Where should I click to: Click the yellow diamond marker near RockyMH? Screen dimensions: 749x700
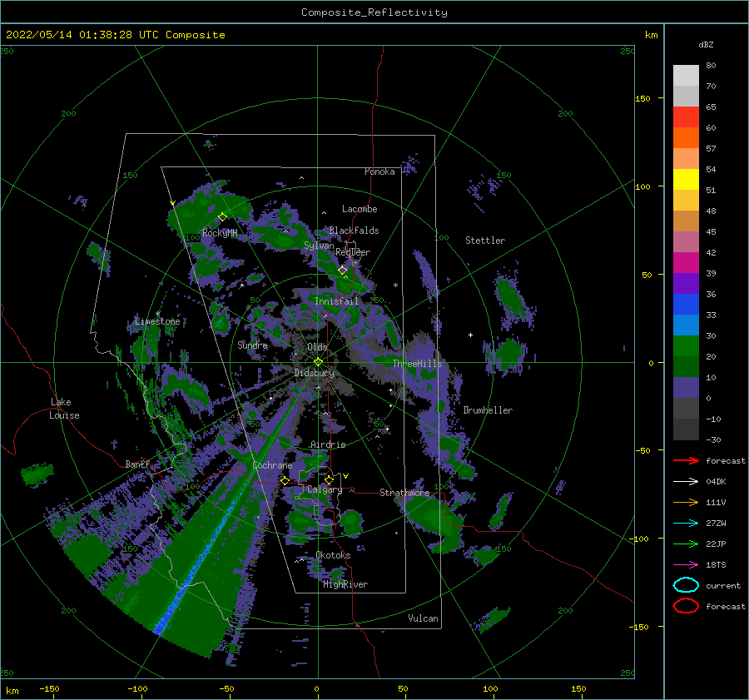[x=222, y=217]
